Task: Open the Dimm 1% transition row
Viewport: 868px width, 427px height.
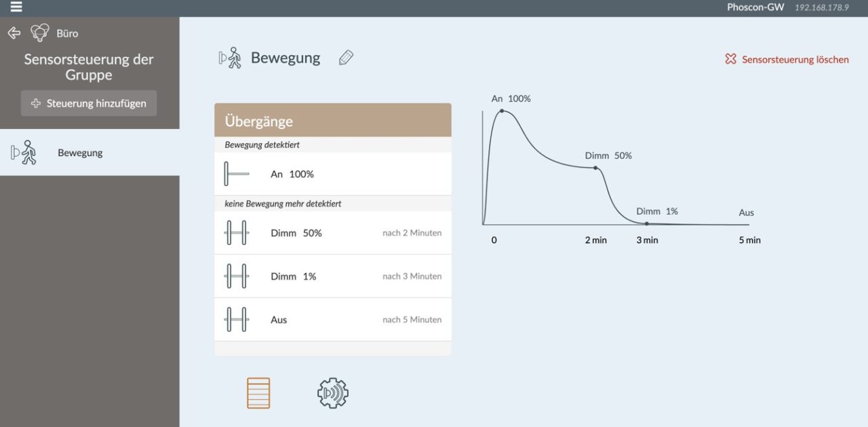Action: [332, 276]
